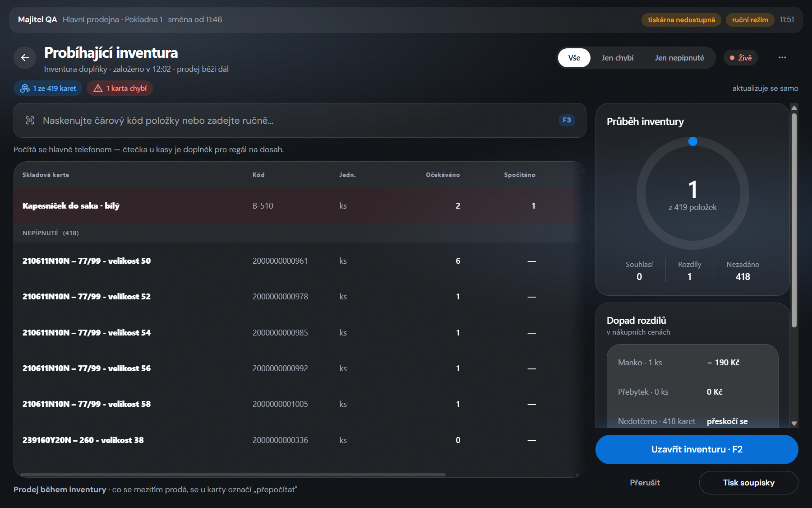This screenshot has height=508, width=812.
Task: Select row '210611N10N – 77/99 - velikost 58'
Action: pos(298,404)
